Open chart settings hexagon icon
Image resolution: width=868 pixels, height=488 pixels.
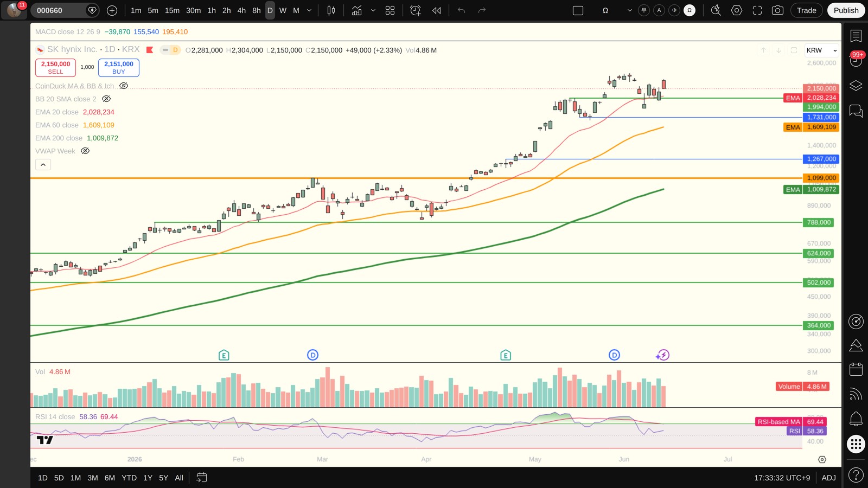(x=736, y=10)
